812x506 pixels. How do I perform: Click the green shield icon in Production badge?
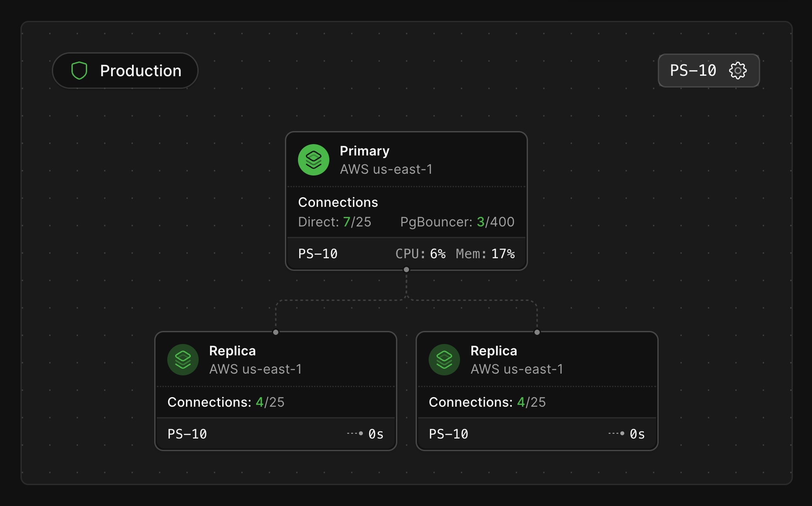(x=79, y=71)
